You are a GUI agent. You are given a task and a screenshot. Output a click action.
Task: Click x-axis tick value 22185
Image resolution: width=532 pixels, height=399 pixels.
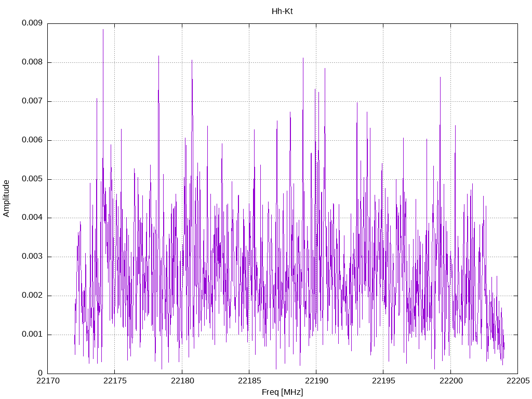(249, 381)
